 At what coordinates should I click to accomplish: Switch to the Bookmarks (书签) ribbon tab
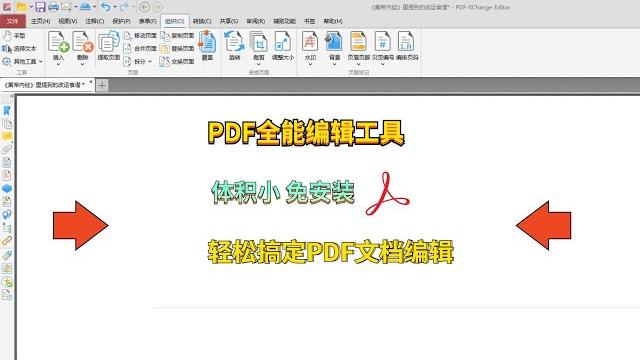(309, 21)
